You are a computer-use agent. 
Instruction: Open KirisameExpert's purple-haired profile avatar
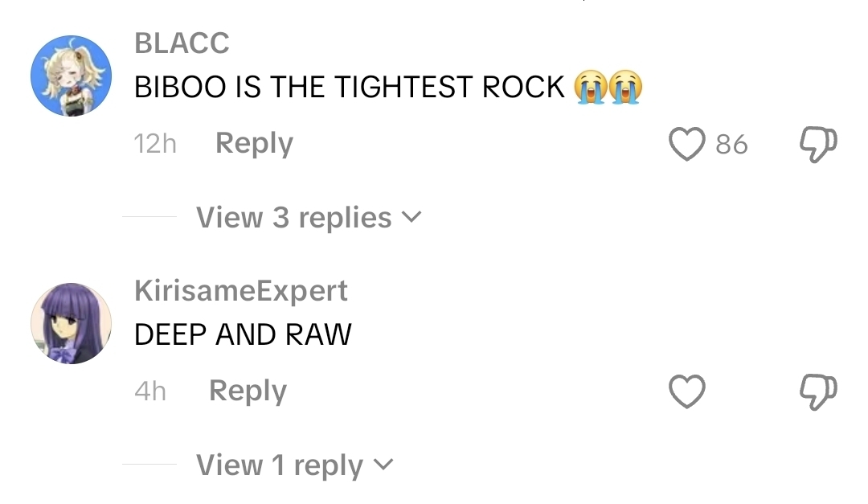[71, 323]
